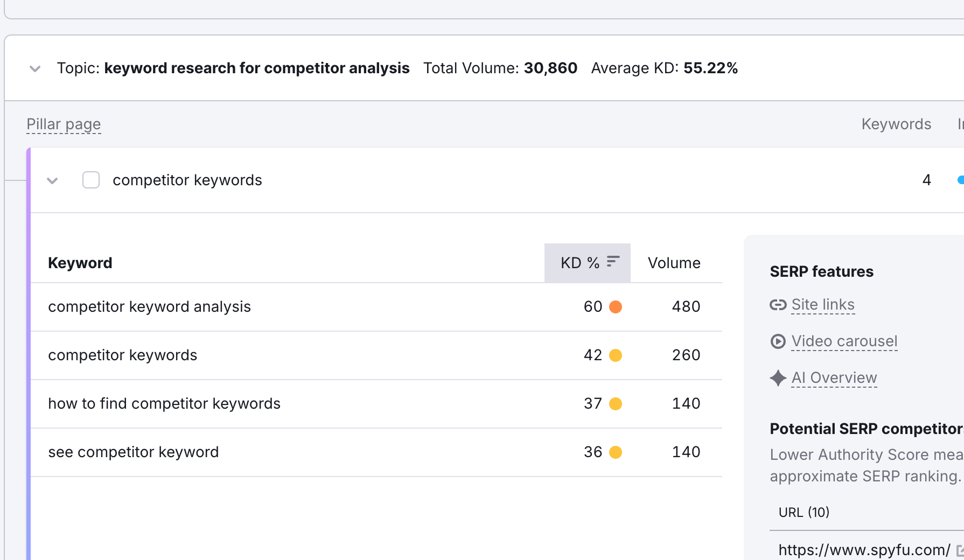Switch to the Keywords tab
The image size is (964, 560).
pyautogui.click(x=896, y=124)
